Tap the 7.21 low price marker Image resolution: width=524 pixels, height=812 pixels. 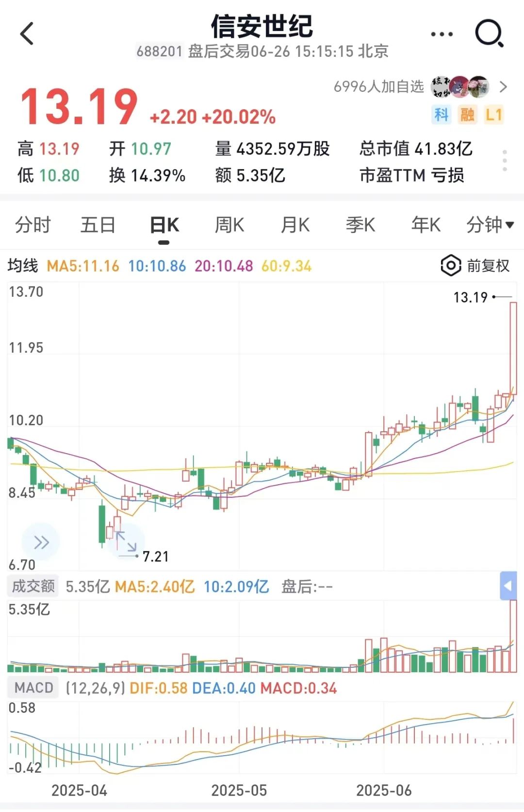tap(155, 557)
